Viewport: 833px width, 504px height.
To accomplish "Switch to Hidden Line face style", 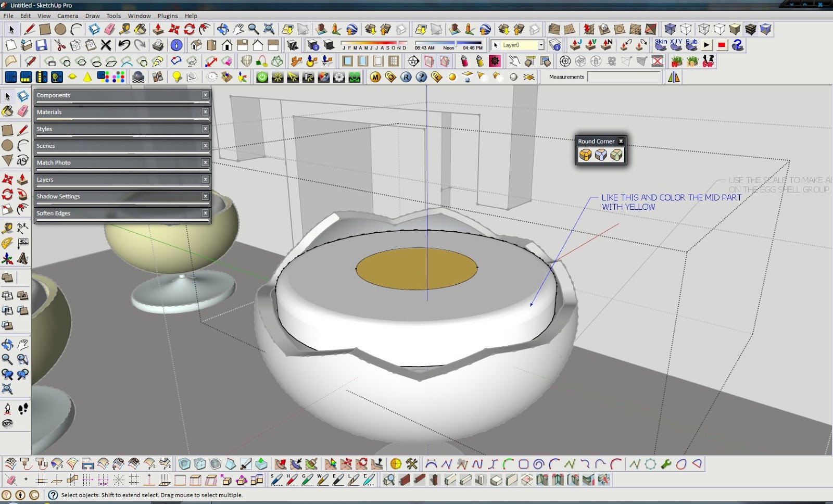I will (x=720, y=29).
